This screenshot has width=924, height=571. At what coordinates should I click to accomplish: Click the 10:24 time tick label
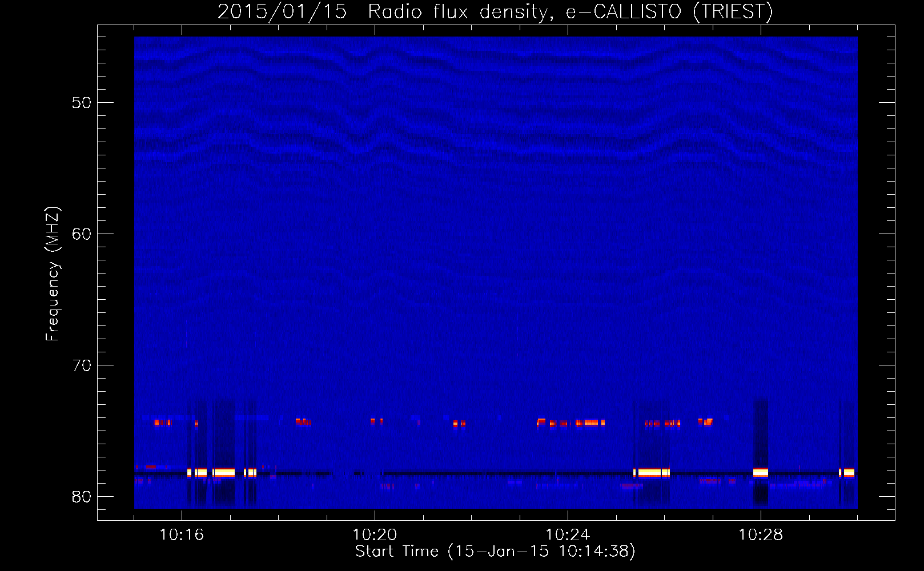[568, 535]
